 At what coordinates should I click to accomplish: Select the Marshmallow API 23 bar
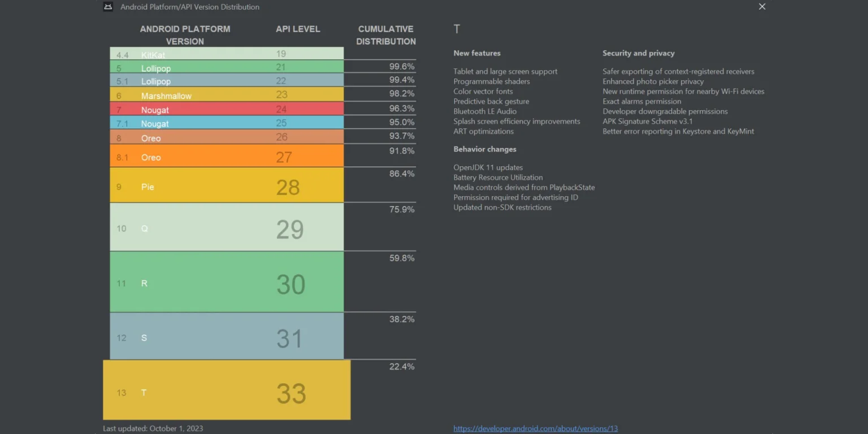[227, 94]
